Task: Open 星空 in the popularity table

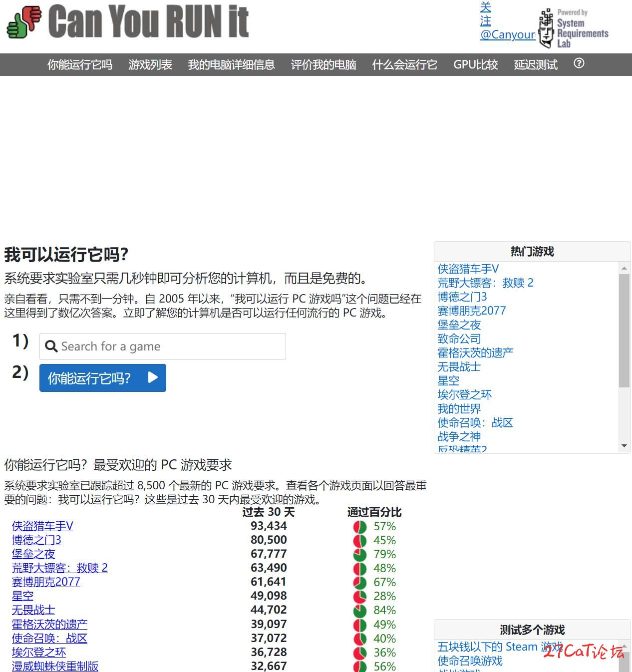Action: coord(22,596)
